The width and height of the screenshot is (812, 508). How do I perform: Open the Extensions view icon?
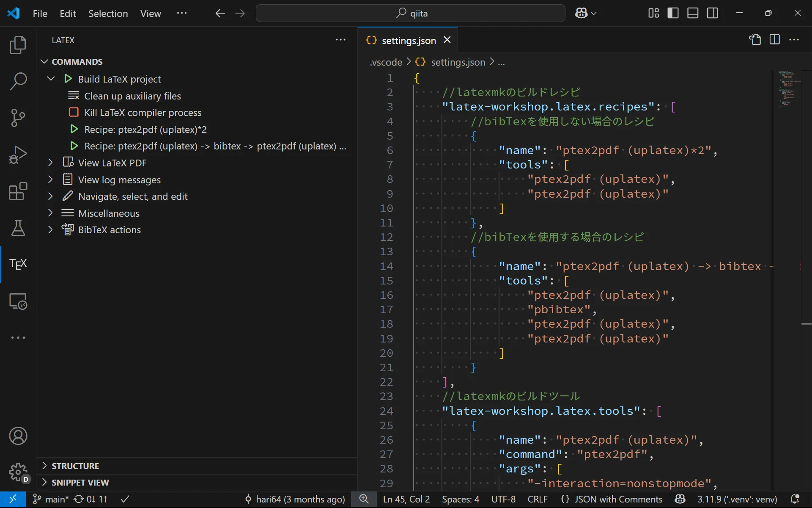[x=18, y=191]
